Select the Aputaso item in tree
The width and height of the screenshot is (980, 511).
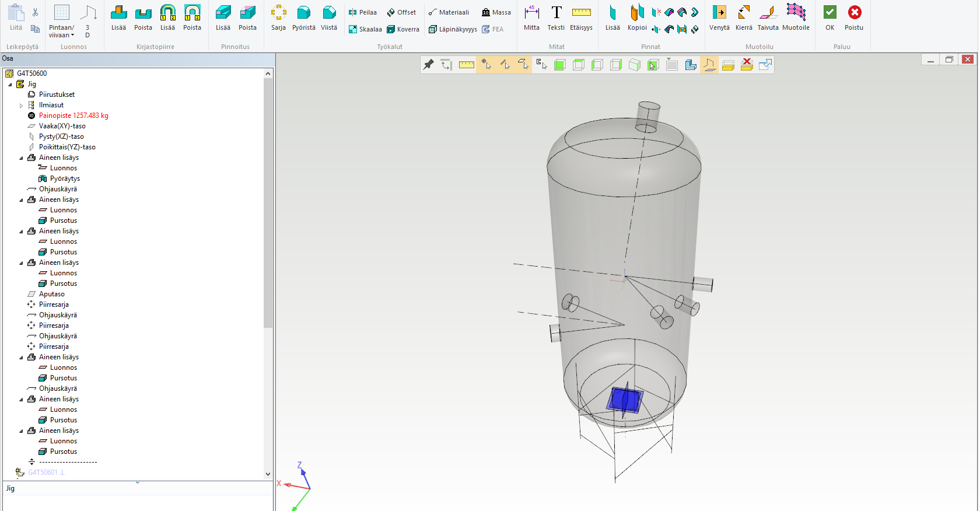(51, 294)
